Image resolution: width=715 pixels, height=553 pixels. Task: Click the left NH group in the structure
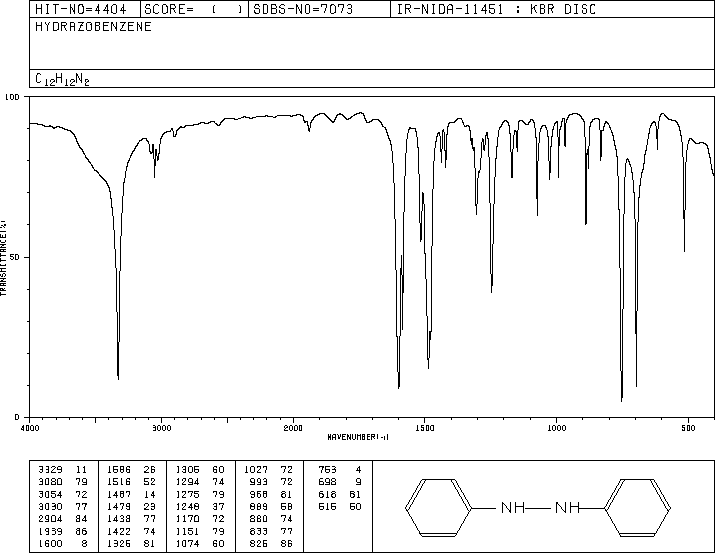pos(513,507)
